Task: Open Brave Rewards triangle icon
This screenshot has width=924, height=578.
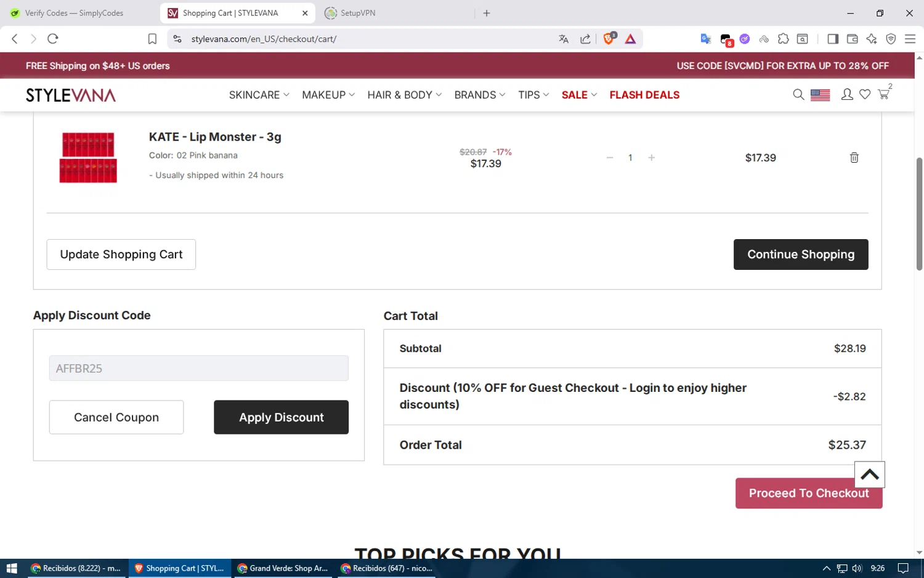Action: coord(630,39)
